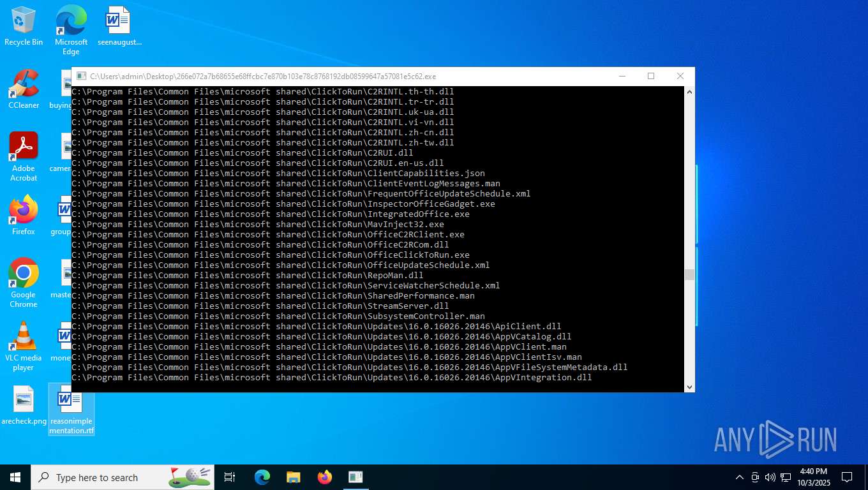
Task: Open the volume control tray icon
Action: [770, 477]
